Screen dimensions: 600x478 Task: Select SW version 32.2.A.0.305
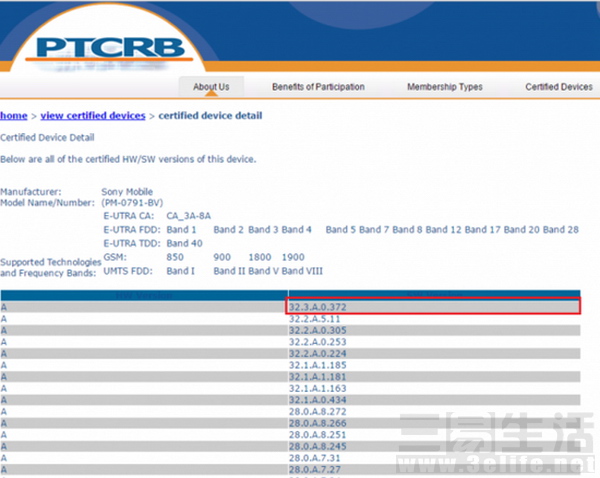(x=317, y=330)
